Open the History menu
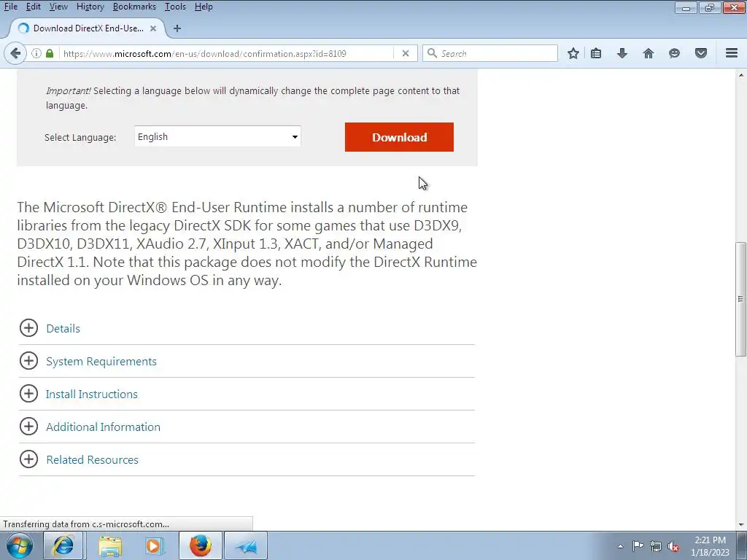The height and width of the screenshot is (560, 747). pos(90,7)
